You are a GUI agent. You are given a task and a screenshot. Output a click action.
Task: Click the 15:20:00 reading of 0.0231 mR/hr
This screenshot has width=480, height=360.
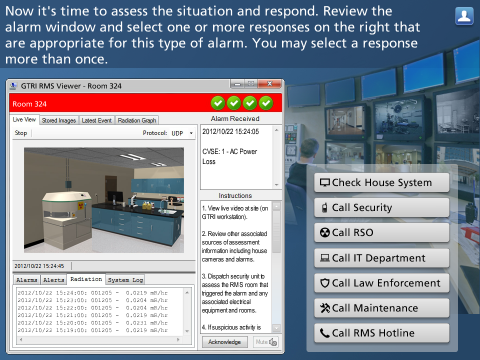click(x=93, y=323)
